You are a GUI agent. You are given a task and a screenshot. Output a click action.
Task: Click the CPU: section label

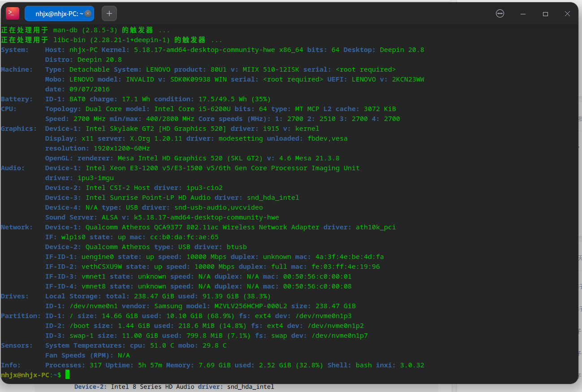[9, 109]
